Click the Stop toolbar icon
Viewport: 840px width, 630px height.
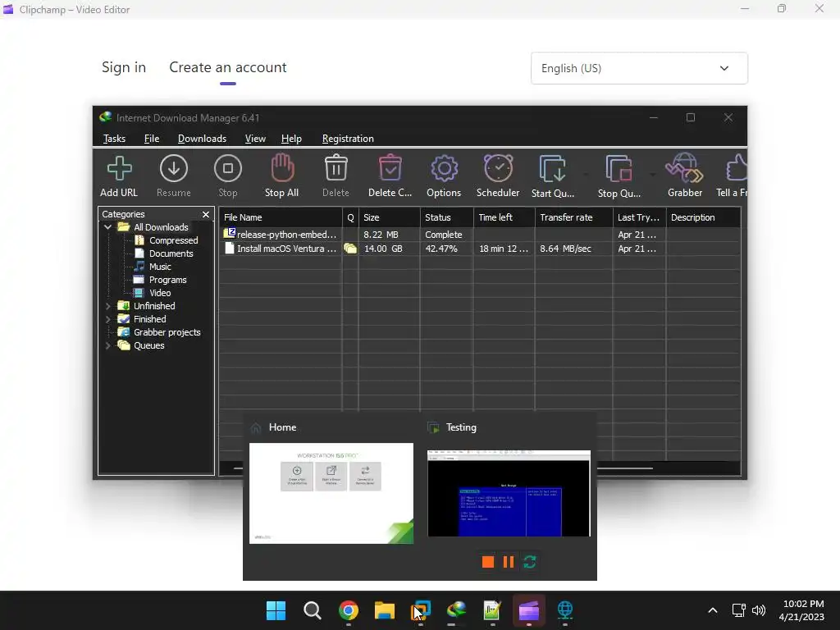coord(228,176)
